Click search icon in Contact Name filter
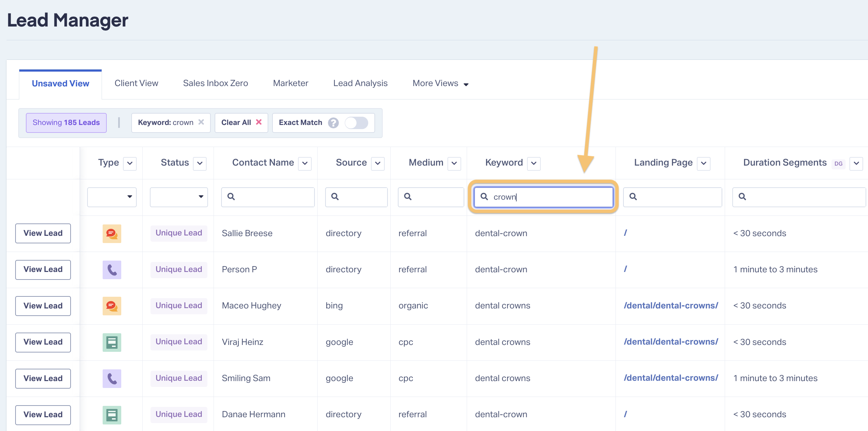 [231, 197]
